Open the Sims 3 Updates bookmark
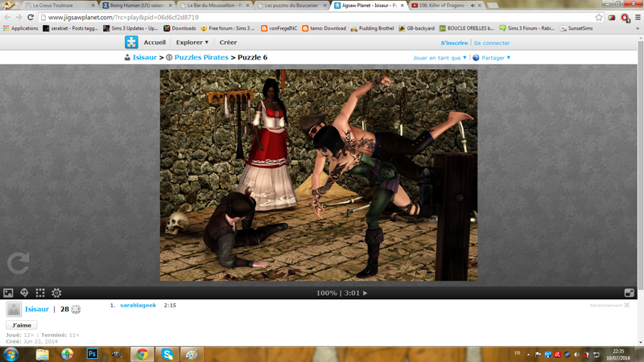 point(130,28)
